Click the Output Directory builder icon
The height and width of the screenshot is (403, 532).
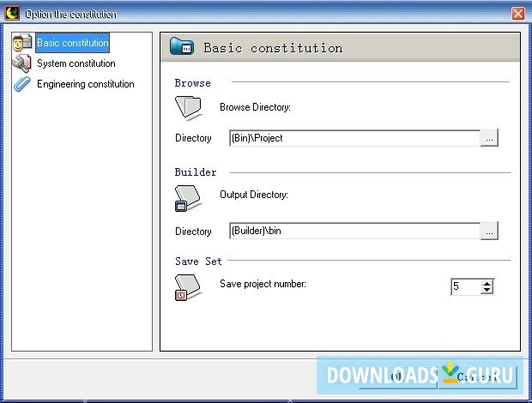click(188, 198)
